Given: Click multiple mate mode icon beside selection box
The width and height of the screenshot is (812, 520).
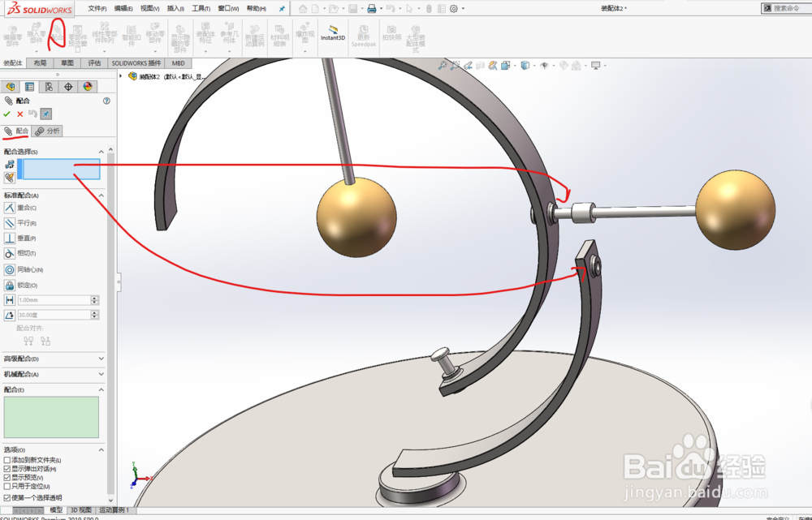Looking at the screenshot, I should coord(9,178).
